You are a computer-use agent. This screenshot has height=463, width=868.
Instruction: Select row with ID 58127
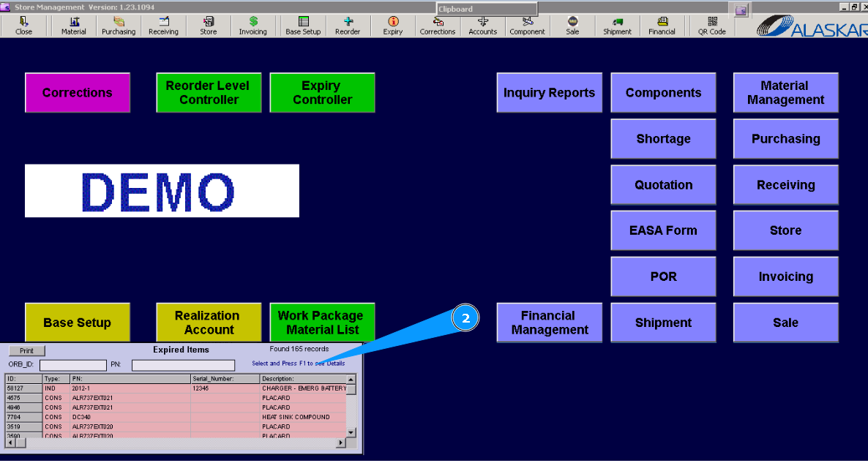pyautogui.click(x=176, y=388)
